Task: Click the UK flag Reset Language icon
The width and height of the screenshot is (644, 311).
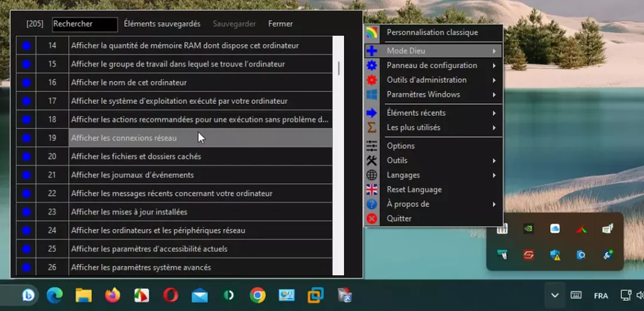Action: (x=372, y=189)
